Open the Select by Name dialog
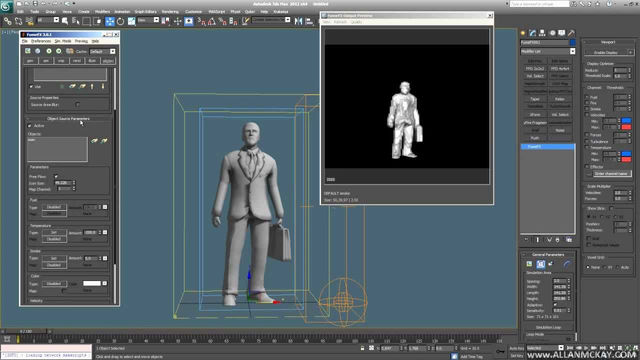Screen dimensions: 640x360 coord(76,21)
